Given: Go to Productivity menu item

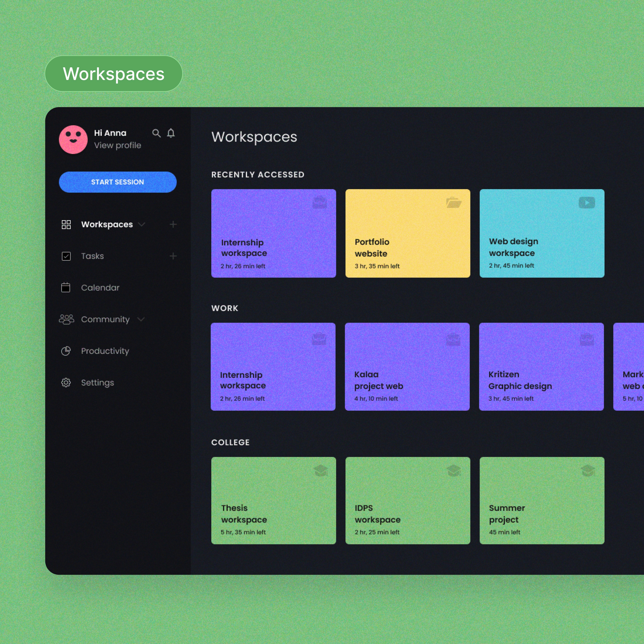Looking at the screenshot, I should pyautogui.click(x=105, y=351).
